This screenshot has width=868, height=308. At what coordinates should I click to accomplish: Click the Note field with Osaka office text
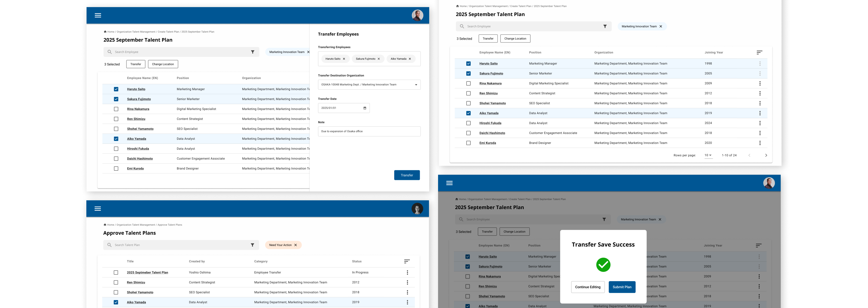[369, 131]
